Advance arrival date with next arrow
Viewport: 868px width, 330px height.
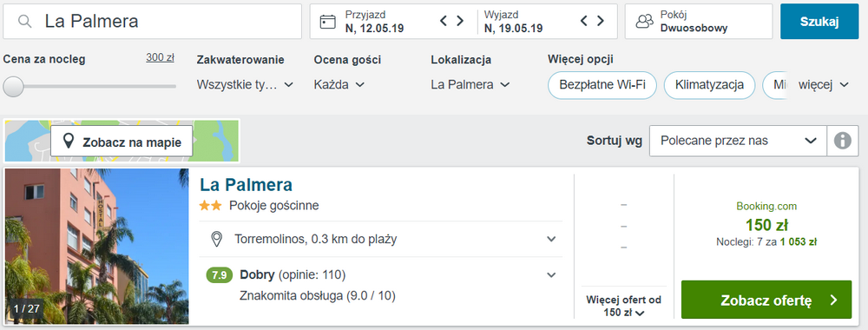pyautogui.click(x=460, y=21)
